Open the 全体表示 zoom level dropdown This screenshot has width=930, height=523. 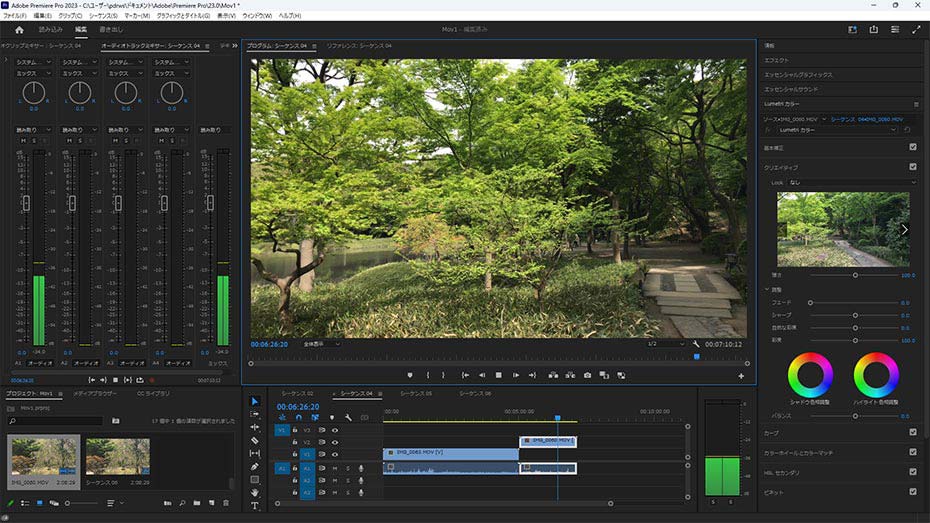[x=321, y=344]
